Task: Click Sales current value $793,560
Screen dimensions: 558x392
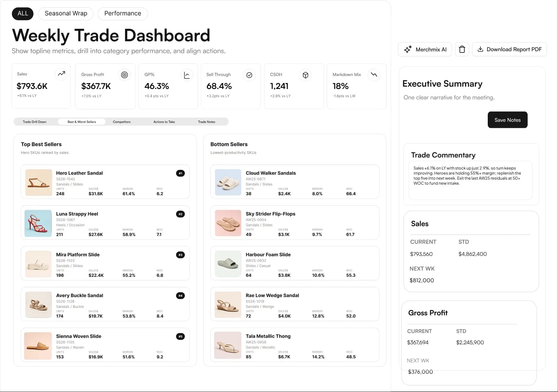Action: click(x=421, y=254)
